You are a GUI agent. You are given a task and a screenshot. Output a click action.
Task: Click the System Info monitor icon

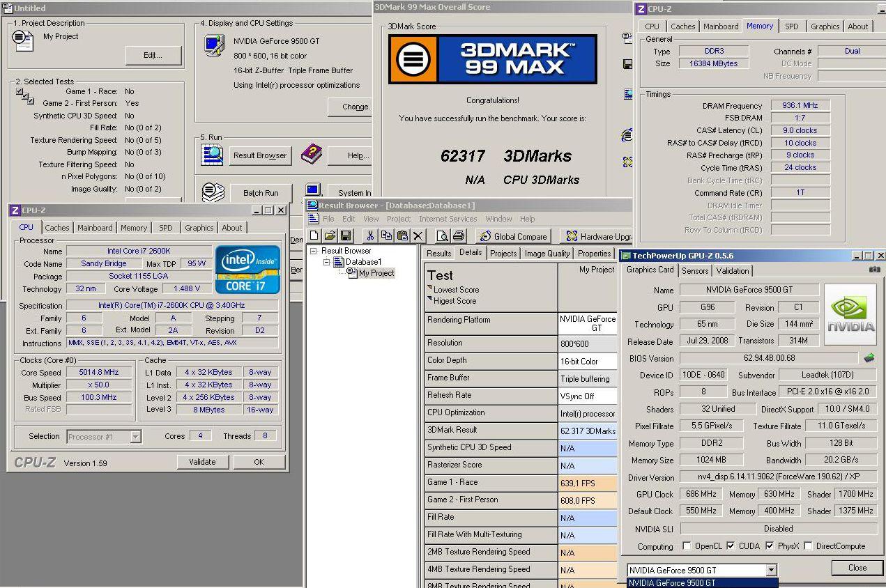pyautogui.click(x=313, y=191)
